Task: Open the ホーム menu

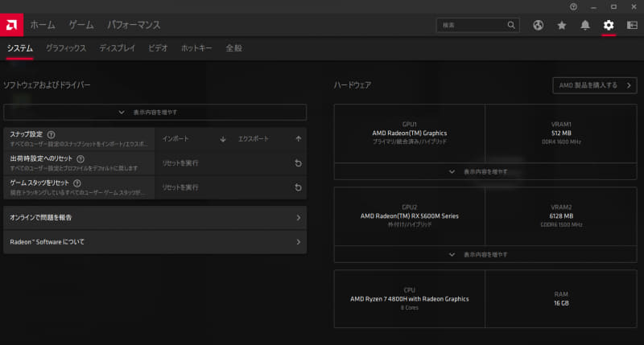Action: click(43, 25)
